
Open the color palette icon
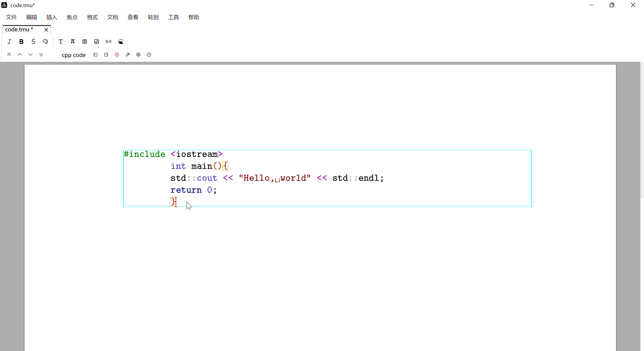click(x=45, y=41)
